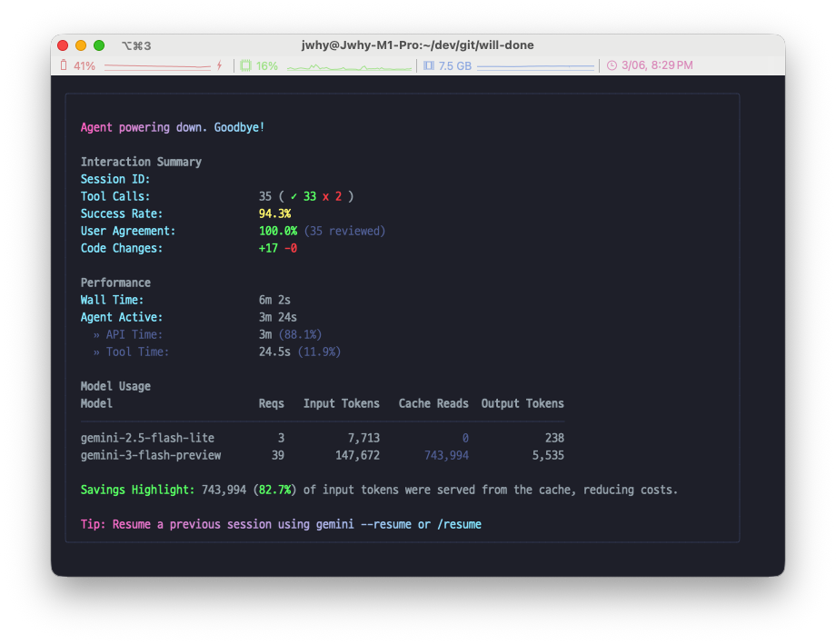Click the wall time value 6m 2s
The height and width of the screenshot is (644, 836).
click(x=274, y=300)
